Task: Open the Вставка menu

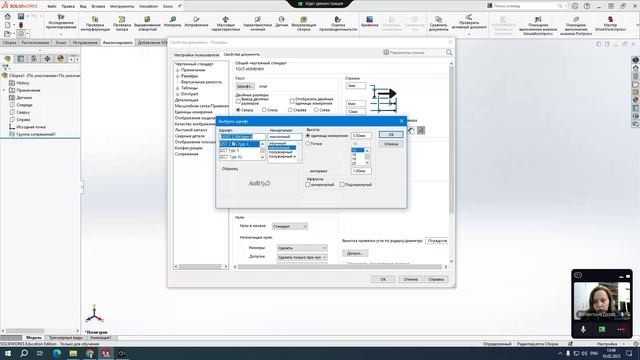Action: (x=98, y=6)
